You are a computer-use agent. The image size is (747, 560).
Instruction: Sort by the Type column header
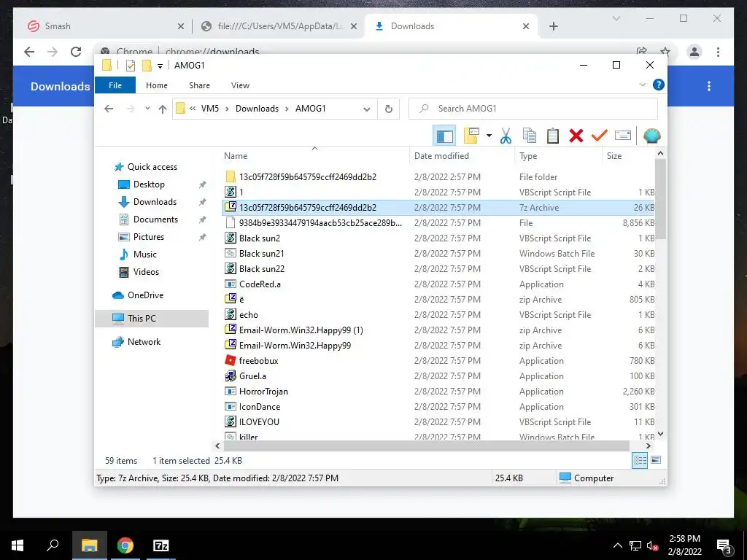[558, 156]
